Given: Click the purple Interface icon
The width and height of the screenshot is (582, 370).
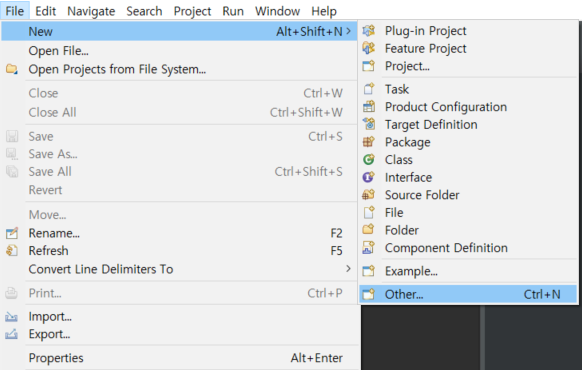Looking at the screenshot, I should point(369,177).
